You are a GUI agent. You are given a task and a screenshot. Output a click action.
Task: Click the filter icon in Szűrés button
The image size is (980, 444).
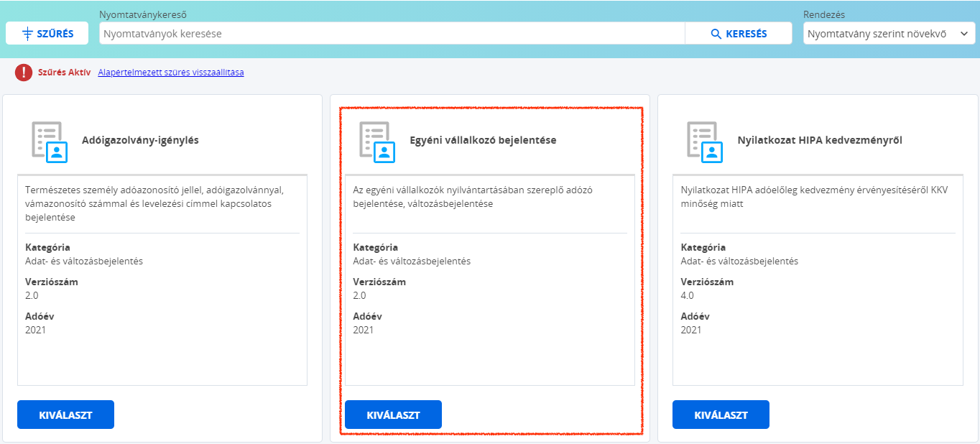click(28, 34)
